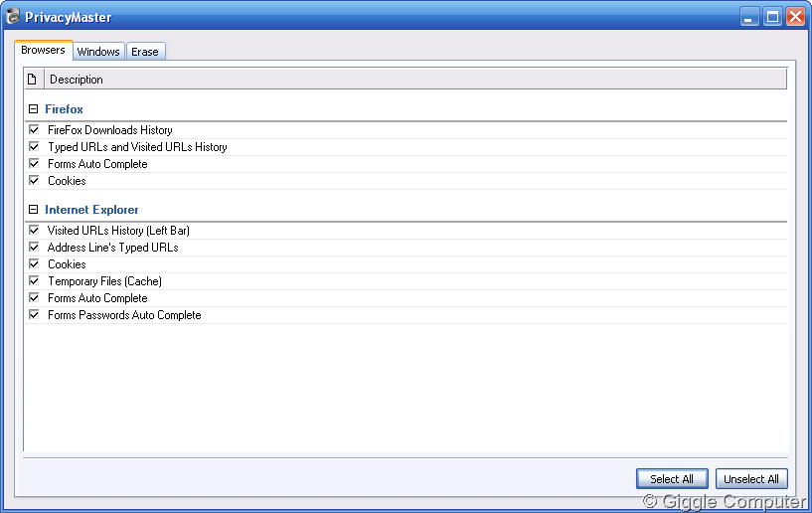812x513 pixels.
Task: Open the Windows tab
Action: point(98,52)
